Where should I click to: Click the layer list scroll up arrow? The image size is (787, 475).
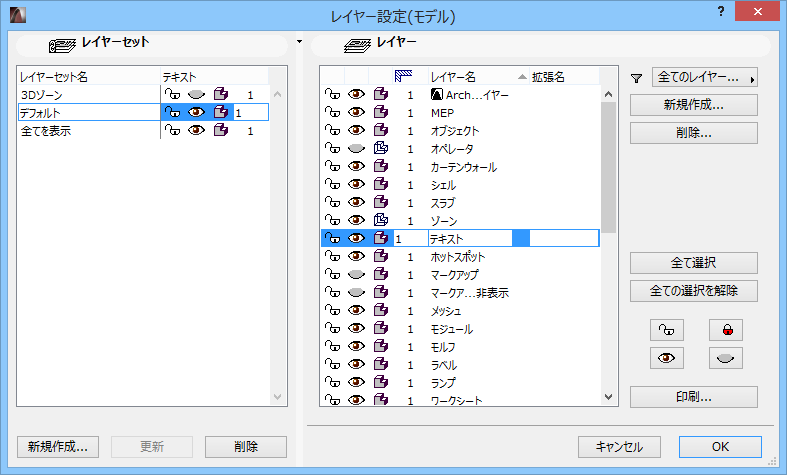tap(608, 94)
